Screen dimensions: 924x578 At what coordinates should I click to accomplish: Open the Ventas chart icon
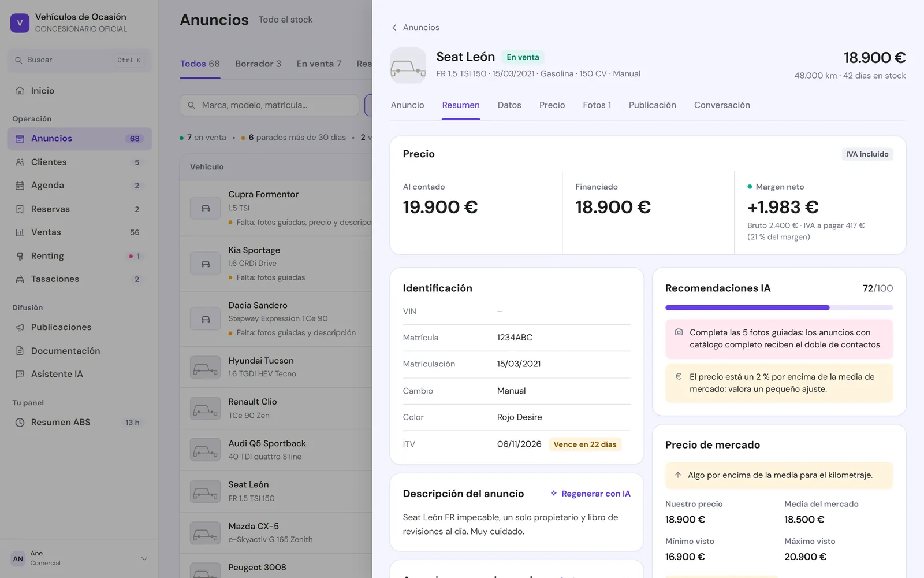(x=20, y=232)
